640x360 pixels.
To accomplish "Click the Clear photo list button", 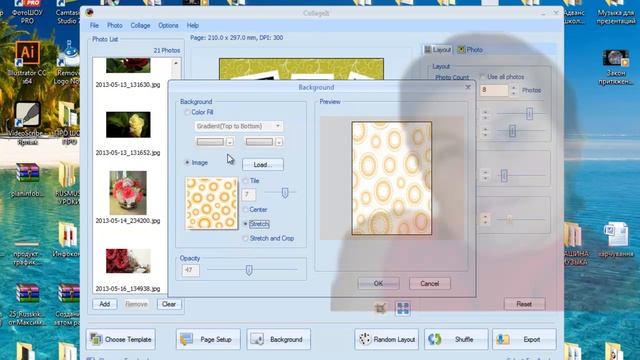I will tap(169, 304).
